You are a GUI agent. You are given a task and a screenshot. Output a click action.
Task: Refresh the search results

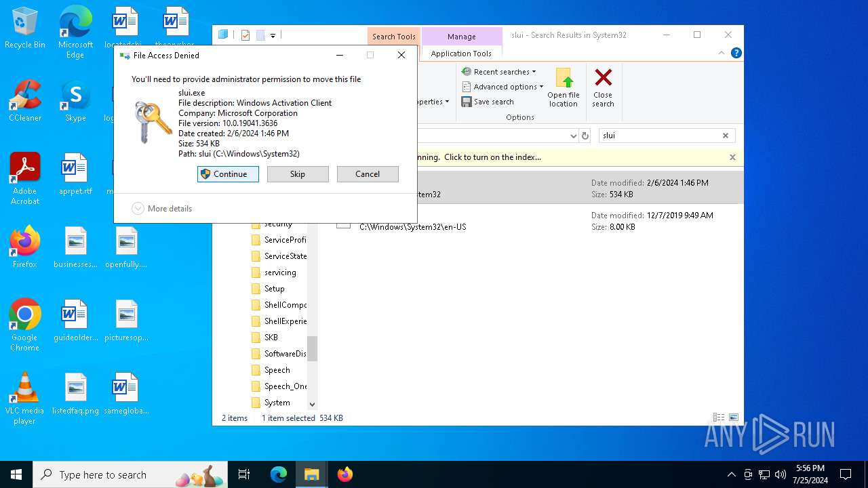coord(585,136)
